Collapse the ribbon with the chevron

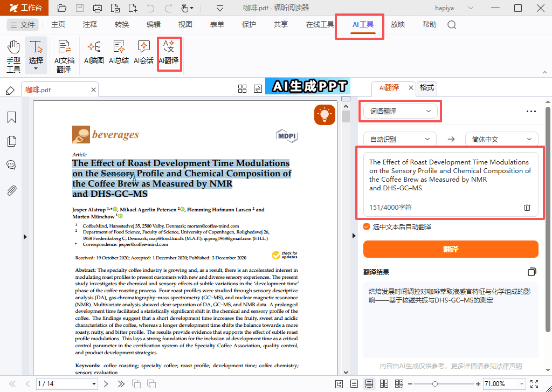pos(544,72)
